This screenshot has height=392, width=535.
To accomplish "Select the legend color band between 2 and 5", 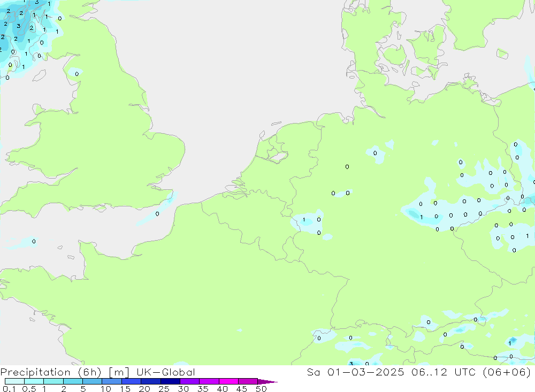I will [x=73, y=381].
